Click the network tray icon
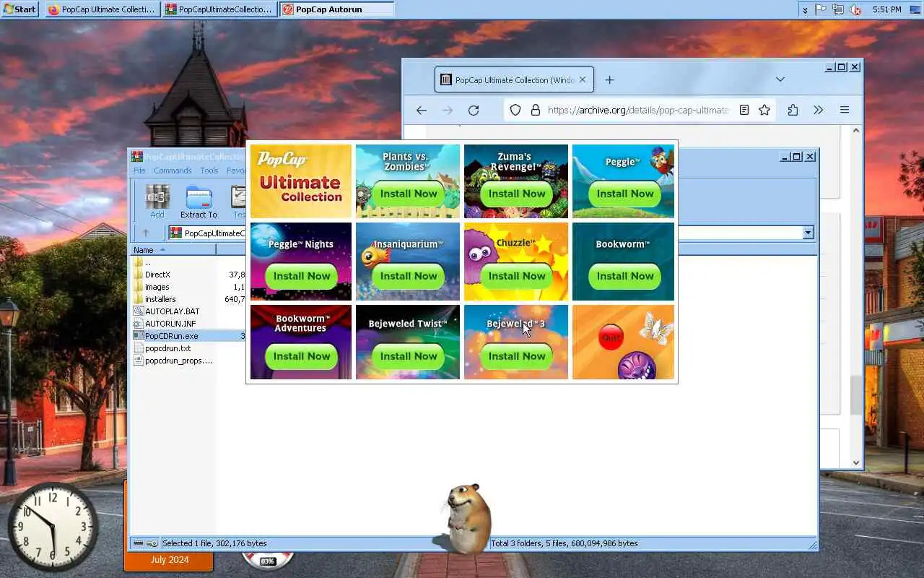 [838, 9]
